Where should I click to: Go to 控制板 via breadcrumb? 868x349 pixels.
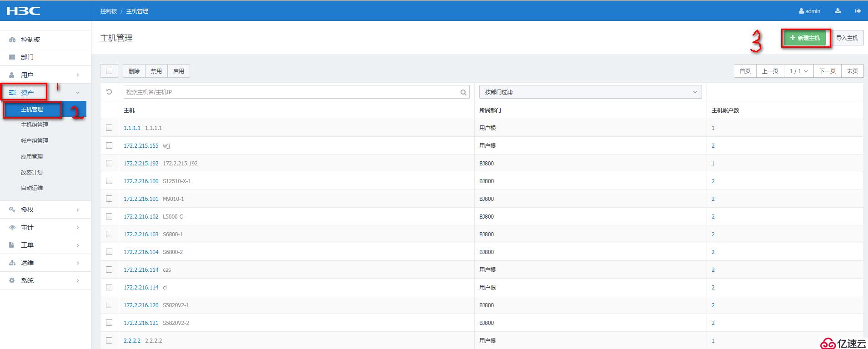pyautogui.click(x=109, y=11)
